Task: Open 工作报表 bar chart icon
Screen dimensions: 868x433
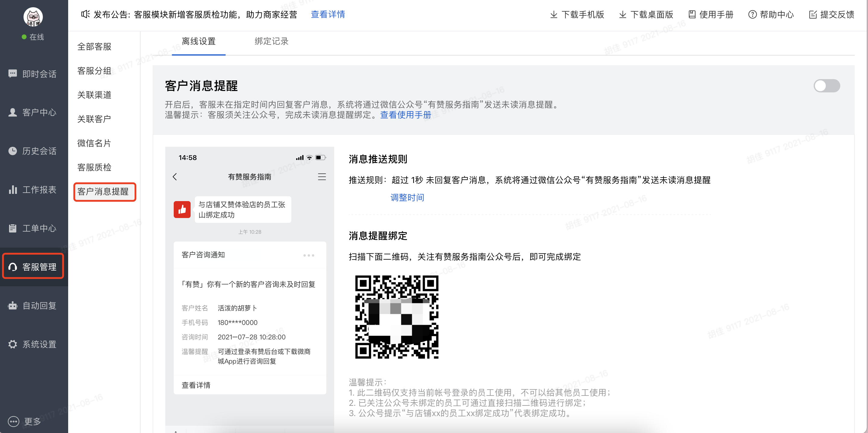Action: point(12,190)
